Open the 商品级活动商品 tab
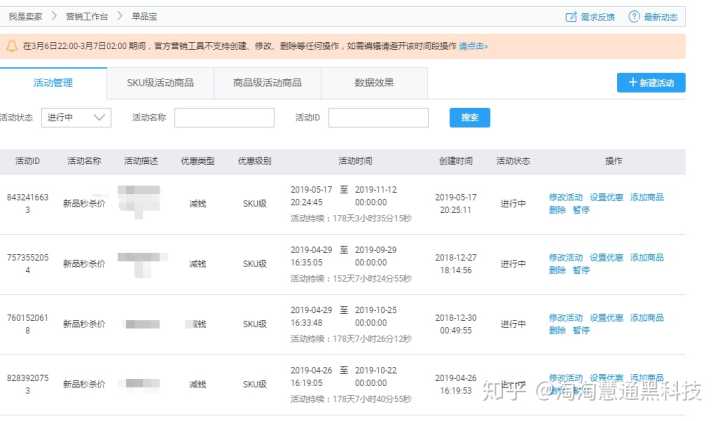The height and width of the screenshot is (421, 720). click(266, 83)
